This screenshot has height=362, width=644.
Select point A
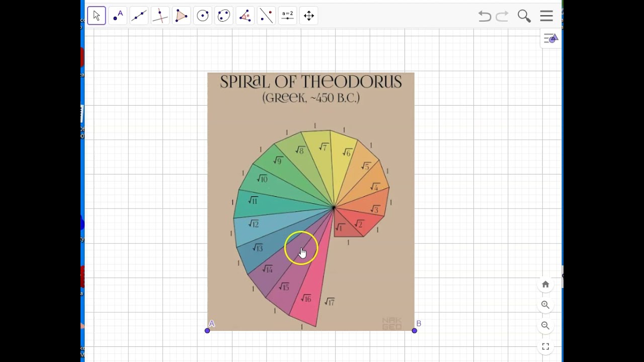click(x=207, y=330)
